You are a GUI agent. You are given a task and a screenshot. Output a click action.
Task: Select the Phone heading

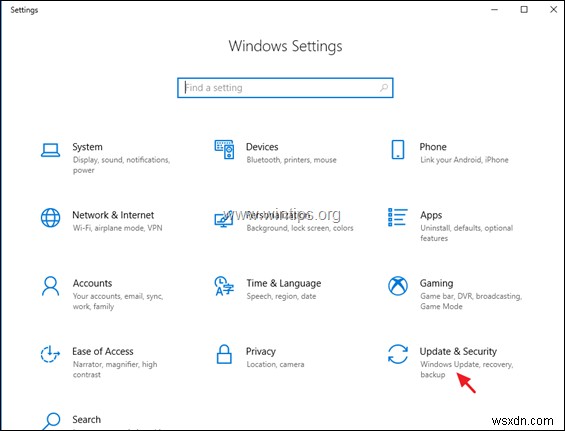click(x=433, y=147)
